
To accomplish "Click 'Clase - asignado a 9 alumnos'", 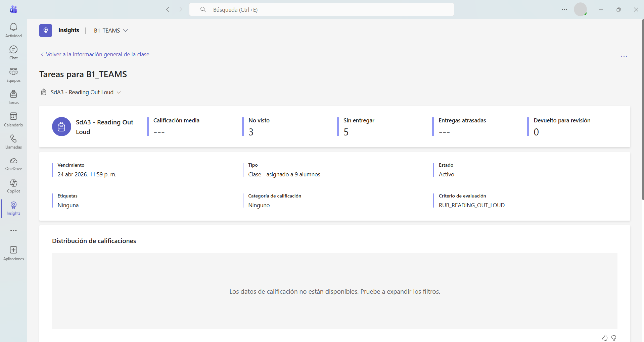I will pyautogui.click(x=284, y=174).
